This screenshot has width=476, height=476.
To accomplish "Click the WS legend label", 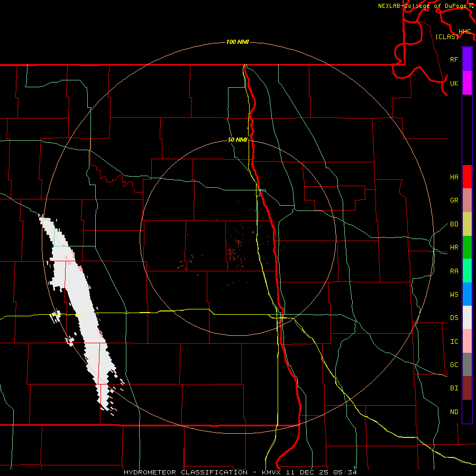I will point(454,295).
